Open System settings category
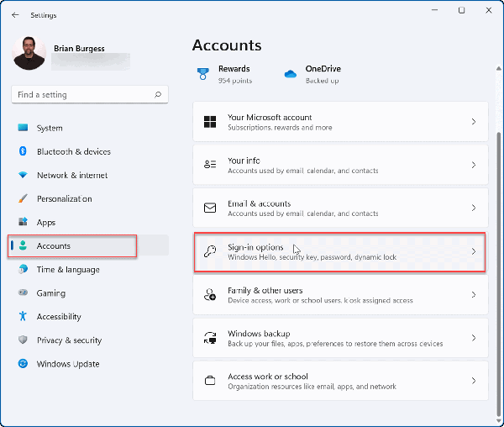Image resolution: width=504 pixels, height=427 pixels. (x=90, y=128)
